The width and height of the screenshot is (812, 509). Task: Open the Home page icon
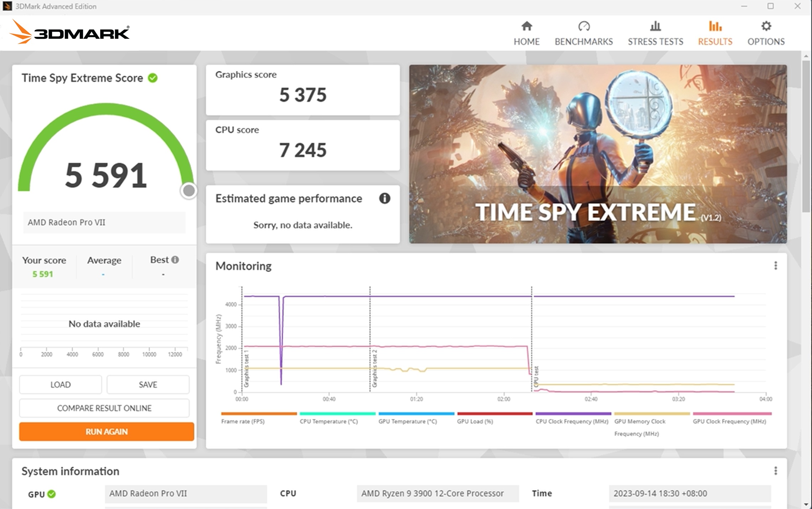coord(527,26)
